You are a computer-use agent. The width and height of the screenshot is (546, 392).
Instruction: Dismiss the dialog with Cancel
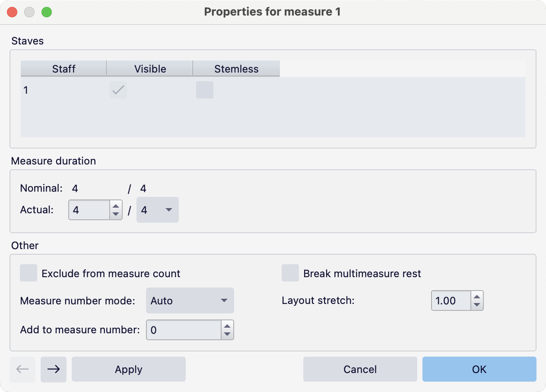(360, 369)
